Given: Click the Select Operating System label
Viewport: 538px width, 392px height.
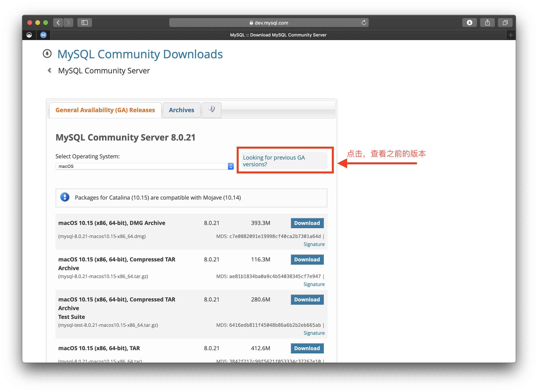Looking at the screenshot, I should 88,156.
